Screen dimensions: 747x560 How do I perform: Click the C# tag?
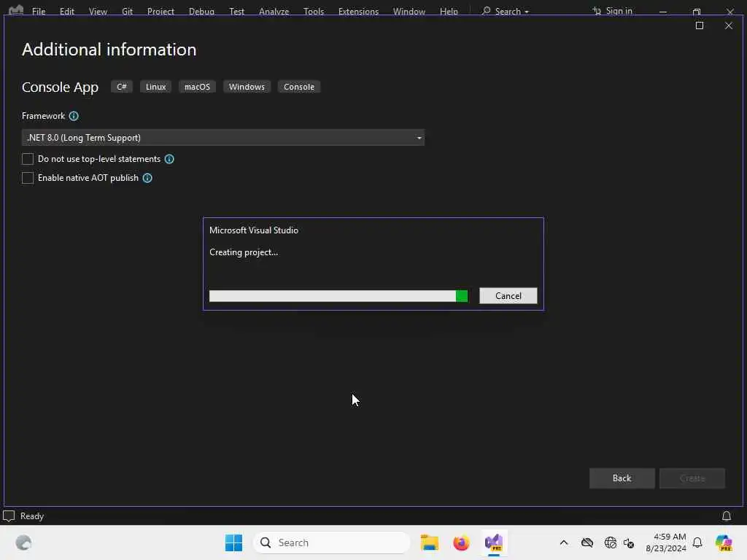pyautogui.click(x=122, y=87)
